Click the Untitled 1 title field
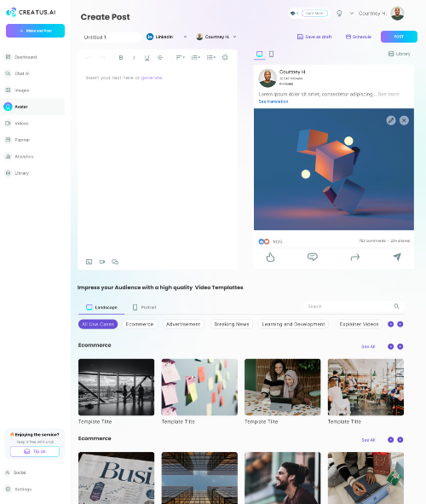Screen dimensions: 426x504 [110, 37]
